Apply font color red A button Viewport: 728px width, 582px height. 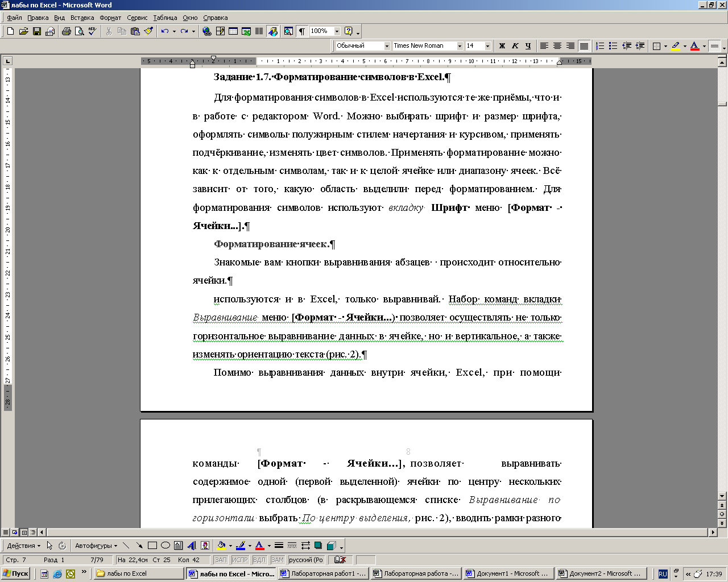(694, 46)
